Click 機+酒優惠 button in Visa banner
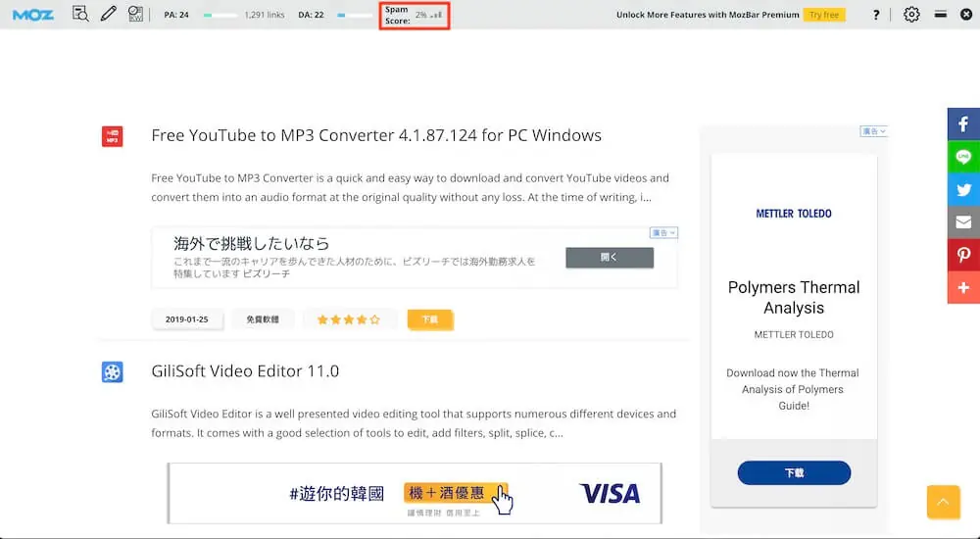Screen dimensions: 980x539 coord(455,493)
